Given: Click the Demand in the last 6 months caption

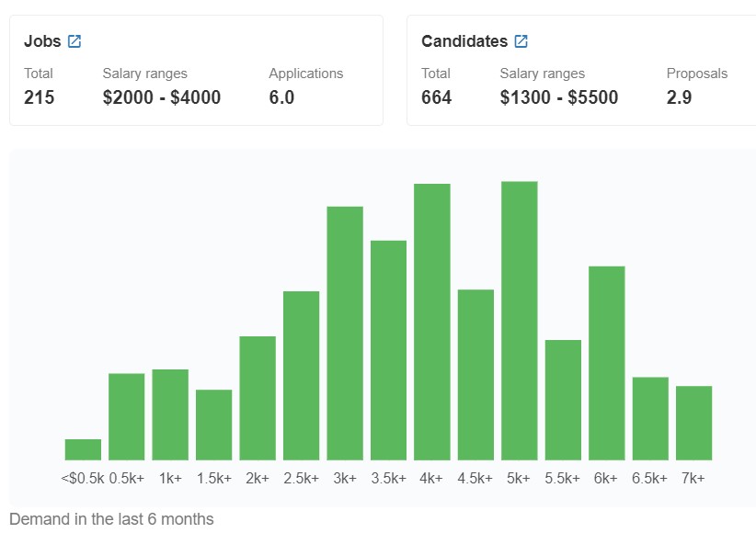Looking at the screenshot, I should click(x=109, y=519).
